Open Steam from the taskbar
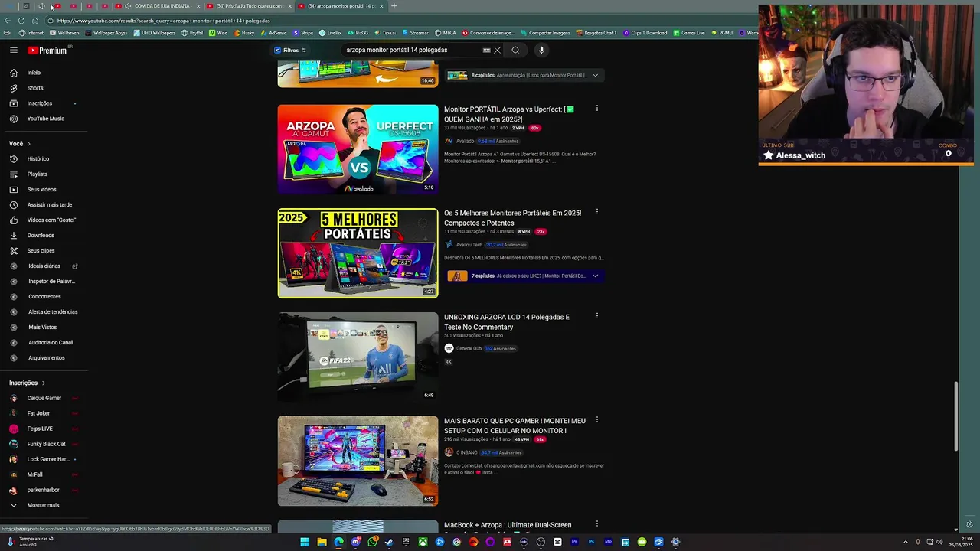 pyautogui.click(x=389, y=542)
